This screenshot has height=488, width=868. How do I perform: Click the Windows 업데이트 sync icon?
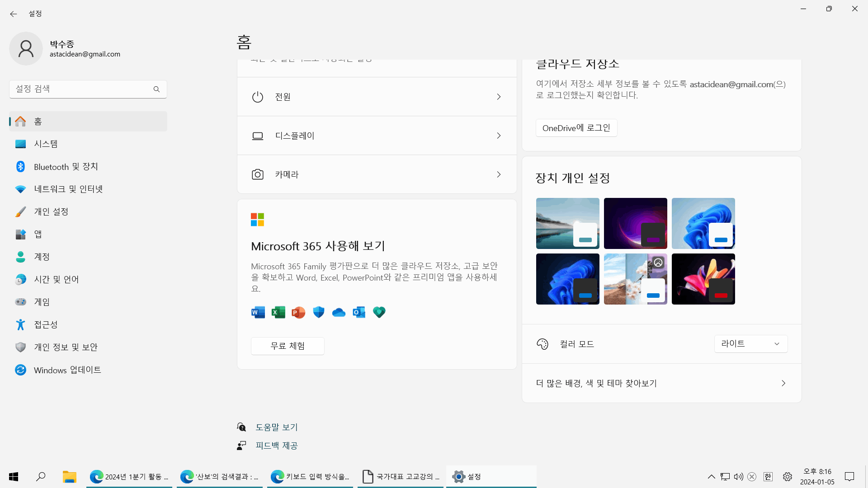pyautogui.click(x=20, y=370)
